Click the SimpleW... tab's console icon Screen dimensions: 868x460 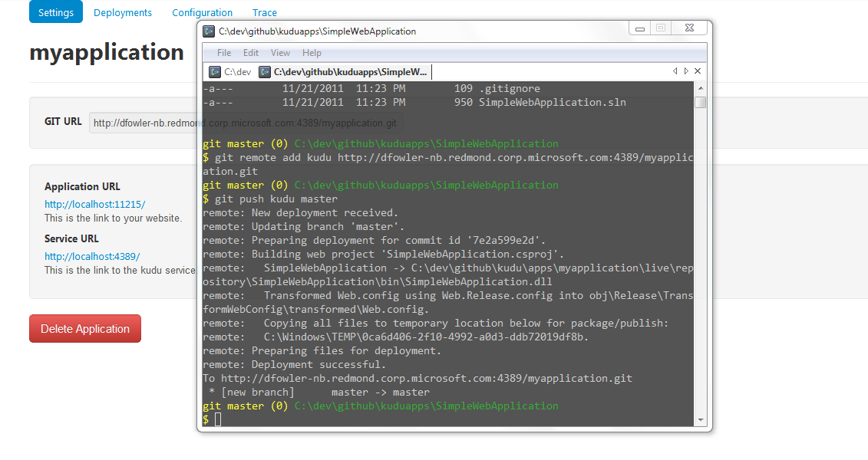pos(266,72)
